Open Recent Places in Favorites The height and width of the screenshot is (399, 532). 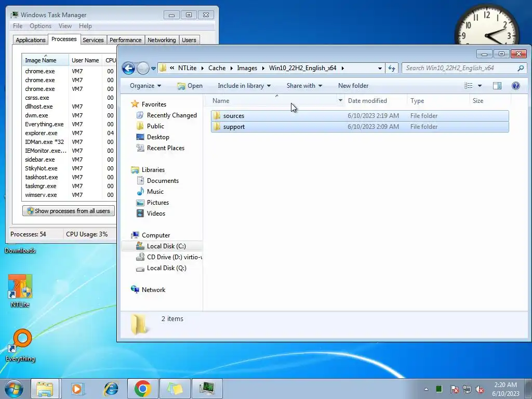[x=166, y=148]
